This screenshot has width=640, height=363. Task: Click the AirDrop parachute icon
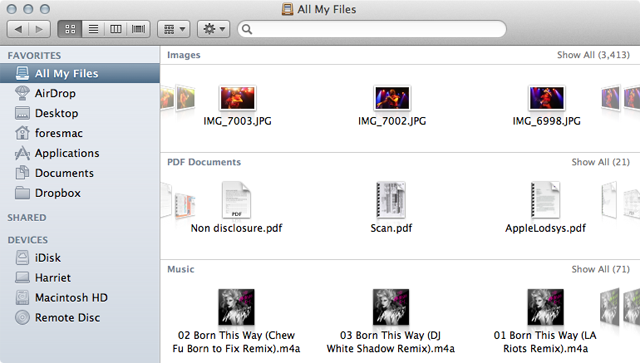22,93
